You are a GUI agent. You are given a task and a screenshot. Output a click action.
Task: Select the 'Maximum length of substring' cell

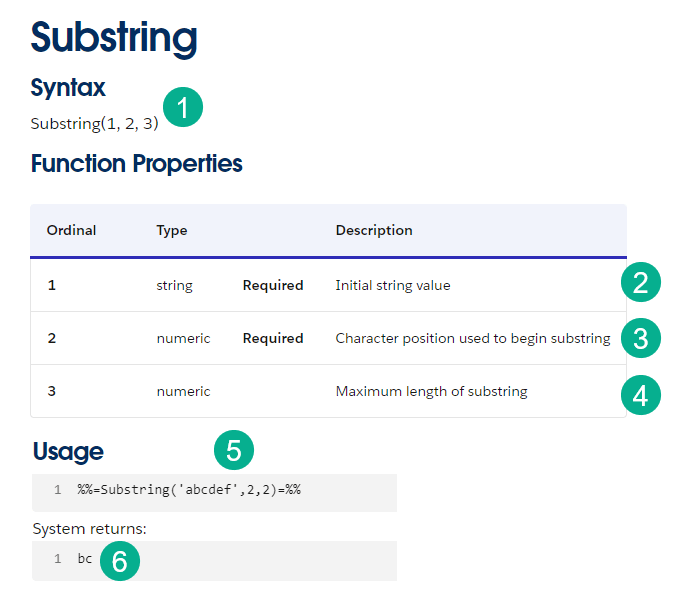click(431, 391)
